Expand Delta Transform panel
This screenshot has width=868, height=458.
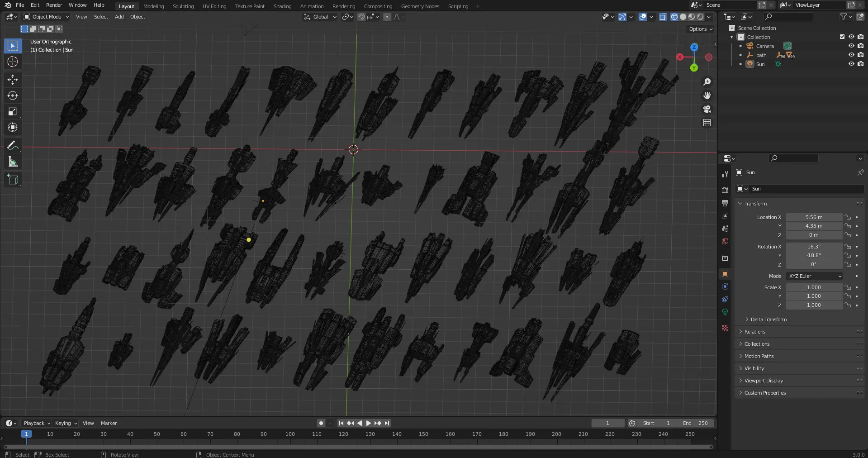tap(768, 320)
